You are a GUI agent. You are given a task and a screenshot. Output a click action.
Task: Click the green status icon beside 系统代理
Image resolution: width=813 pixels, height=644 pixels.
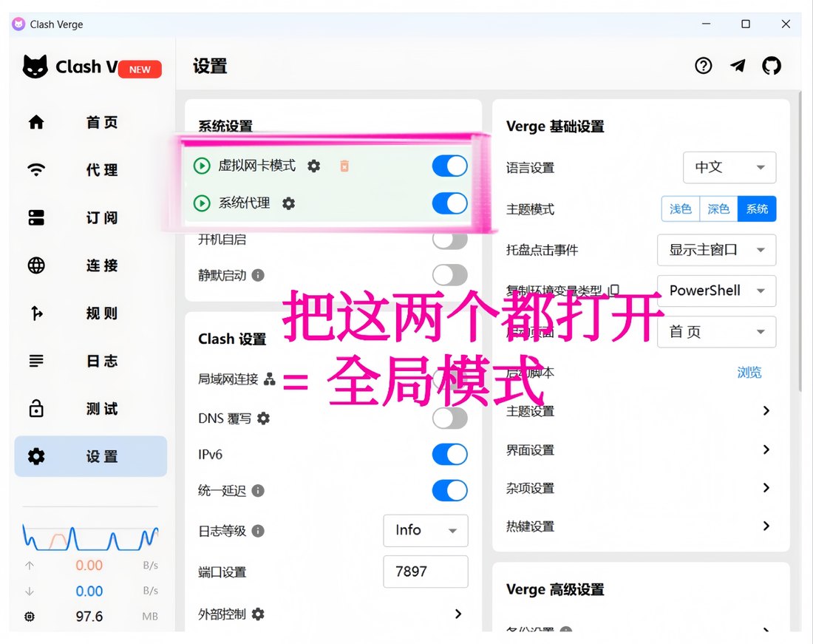click(202, 203)
